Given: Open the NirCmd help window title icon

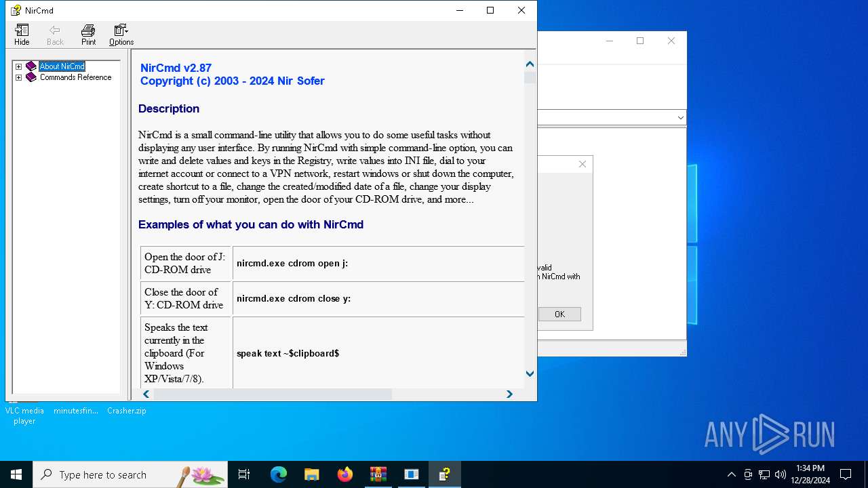Looking at the screenshot, I should click(16, 10).
